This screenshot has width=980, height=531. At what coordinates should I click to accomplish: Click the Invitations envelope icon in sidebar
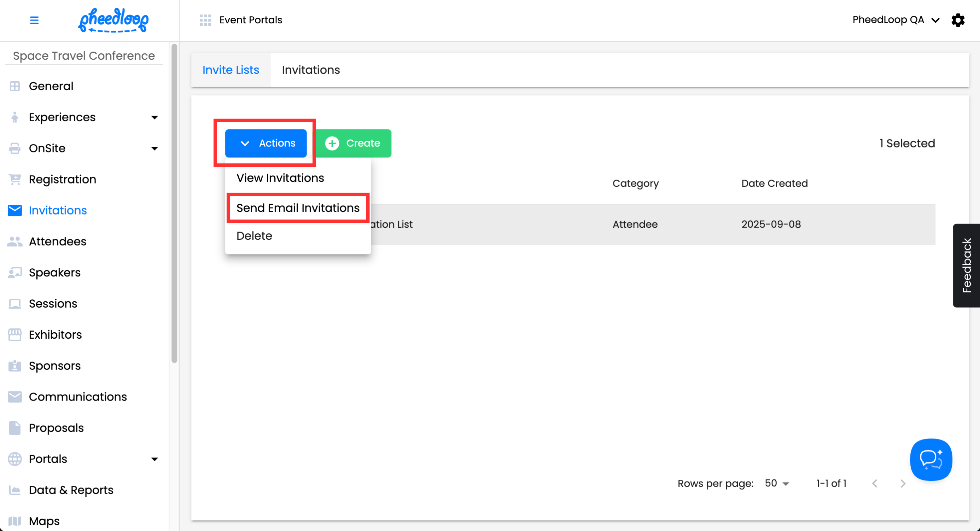point(15,210)
